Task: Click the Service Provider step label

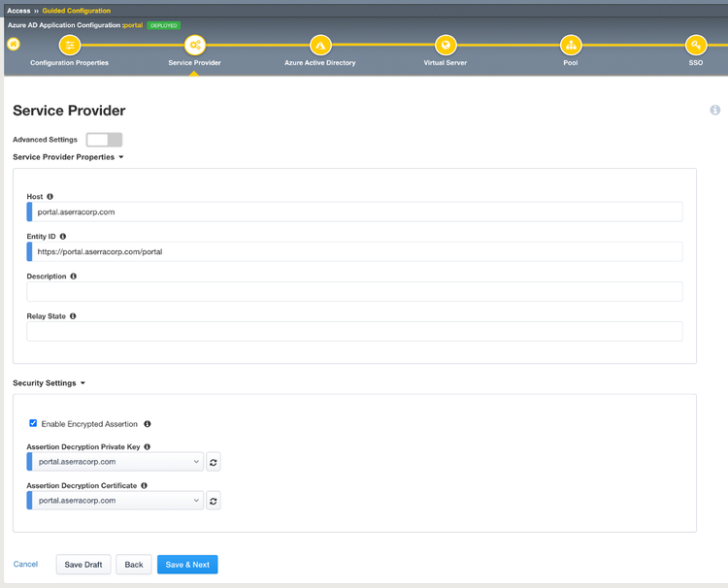Action: [194, 63]
